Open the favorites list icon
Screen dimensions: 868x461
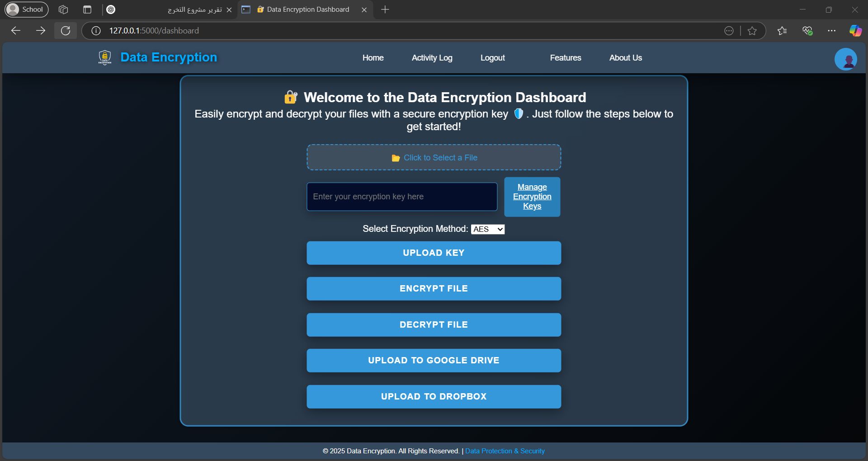782,31
